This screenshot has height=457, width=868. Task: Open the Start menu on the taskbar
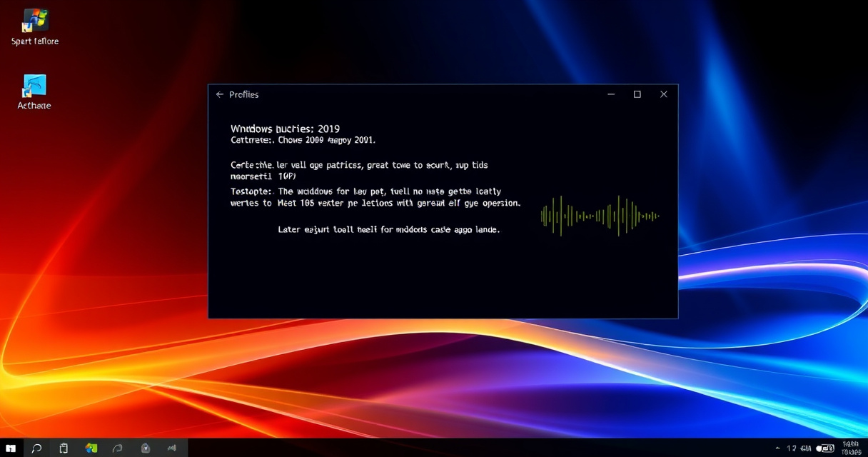pos(11,448)
